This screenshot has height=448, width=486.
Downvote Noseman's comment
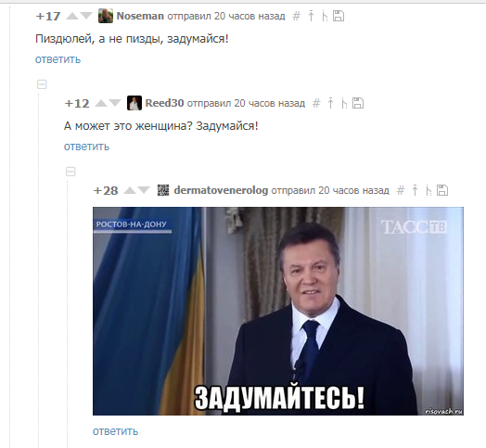(x=86, y=16)
